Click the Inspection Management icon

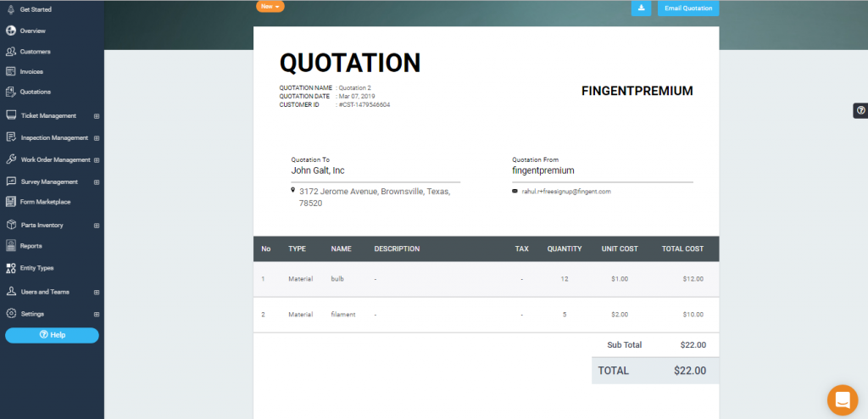pyautogui.click(x=10, y=137)
